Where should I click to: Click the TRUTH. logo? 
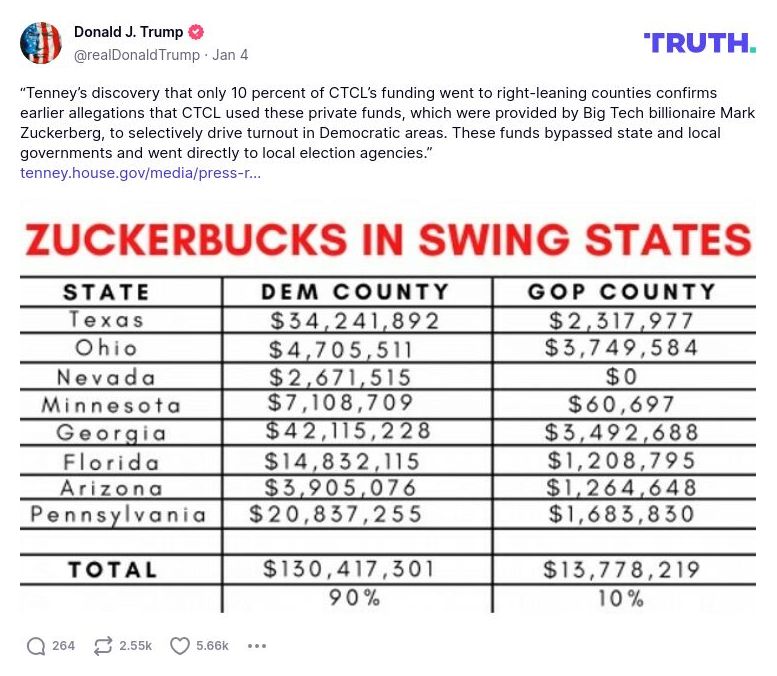[700, 42]
